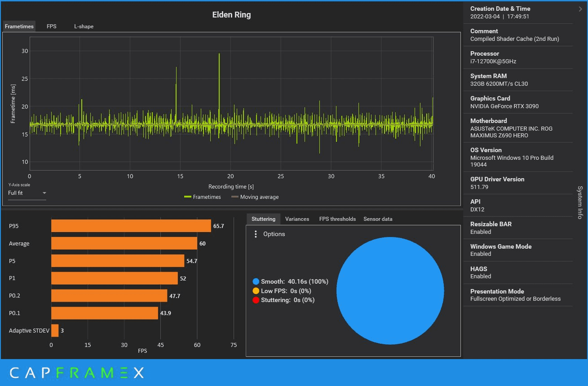Viewport: 588px width, 386px height.
Task: Click 'NVIDIA GeForce RTX 3090' text
Action: pos(504,106)
